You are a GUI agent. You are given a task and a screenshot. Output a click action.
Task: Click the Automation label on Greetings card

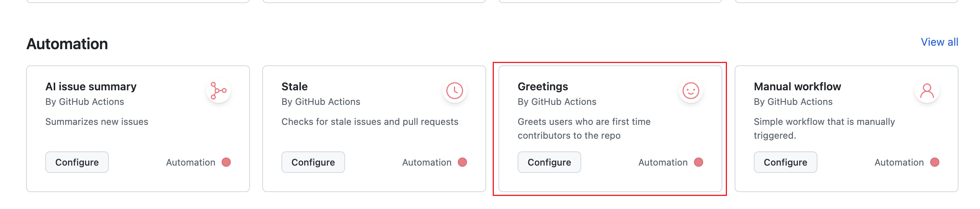coord(663,162)
